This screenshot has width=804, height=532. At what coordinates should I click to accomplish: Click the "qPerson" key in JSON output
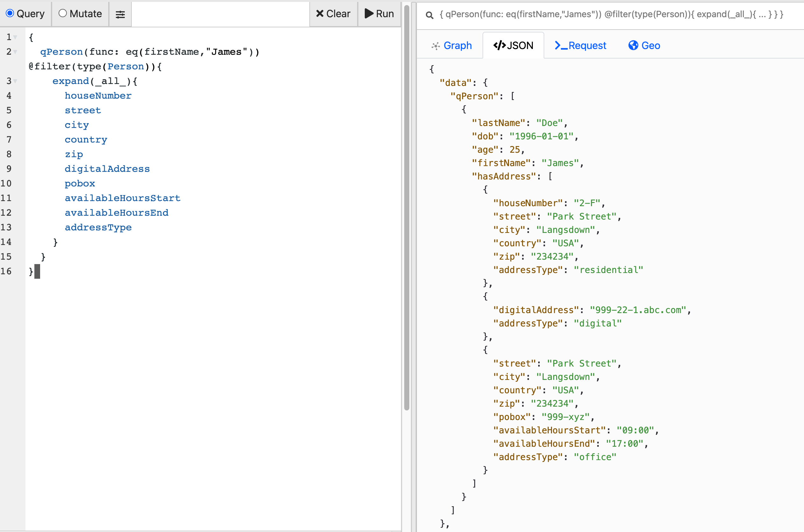point(475,96)
